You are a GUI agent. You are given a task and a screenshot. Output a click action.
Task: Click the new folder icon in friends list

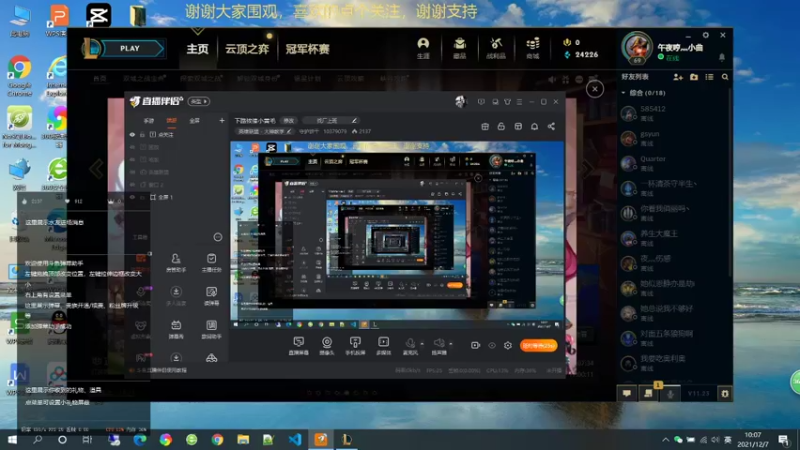(x=694, y=77)
